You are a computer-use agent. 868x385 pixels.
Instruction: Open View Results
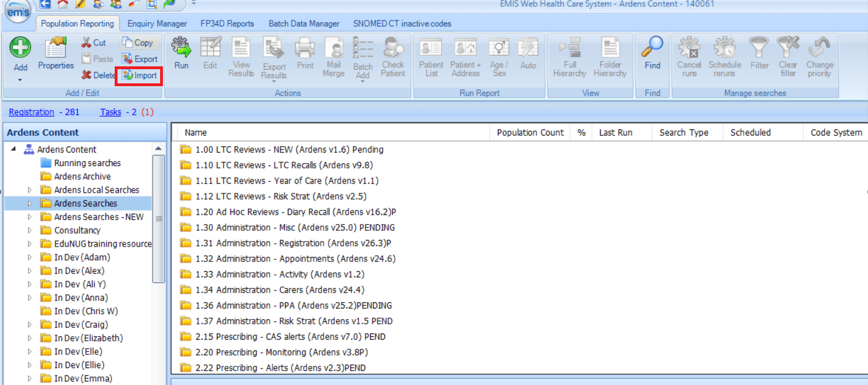[241, 57]
